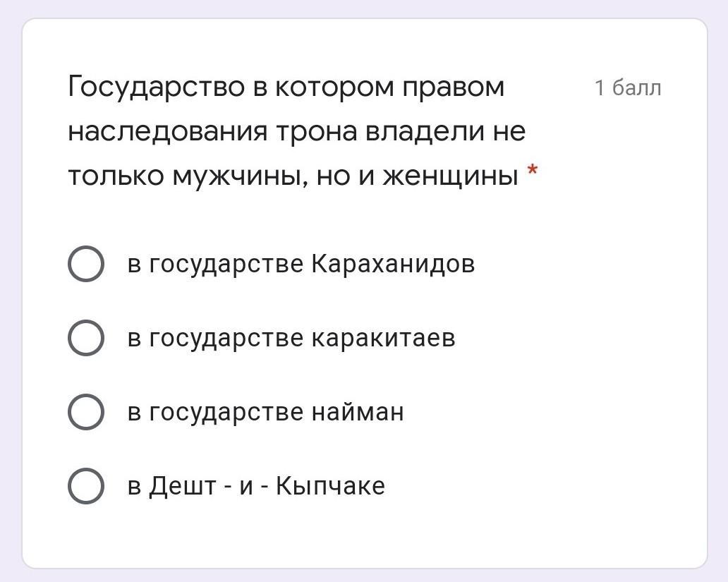
Task: Mark the найман option's radio circle
Action: (x=86, y=412)
